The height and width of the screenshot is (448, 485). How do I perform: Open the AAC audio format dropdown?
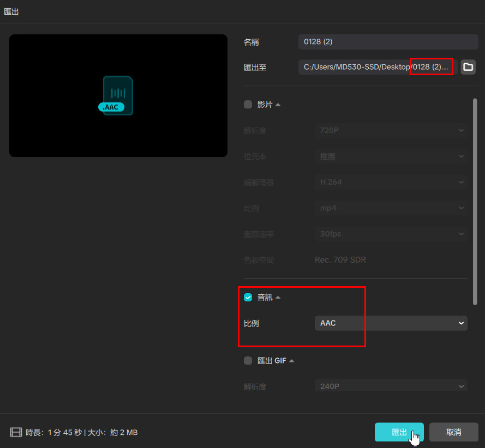[391, 323]
